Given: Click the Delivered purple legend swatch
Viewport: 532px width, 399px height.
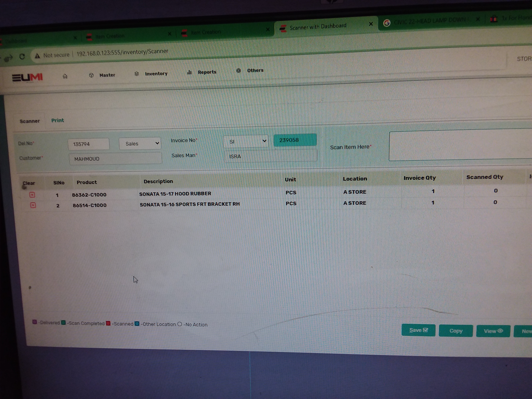Looking at the screenshot, I should coord(35,322).
